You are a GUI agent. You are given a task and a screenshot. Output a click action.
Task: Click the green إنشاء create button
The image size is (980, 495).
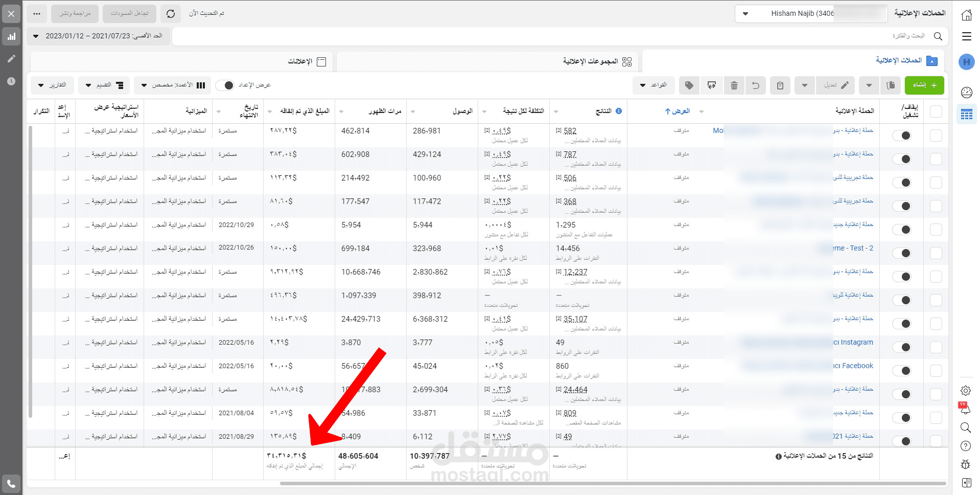tap(924, 85)
